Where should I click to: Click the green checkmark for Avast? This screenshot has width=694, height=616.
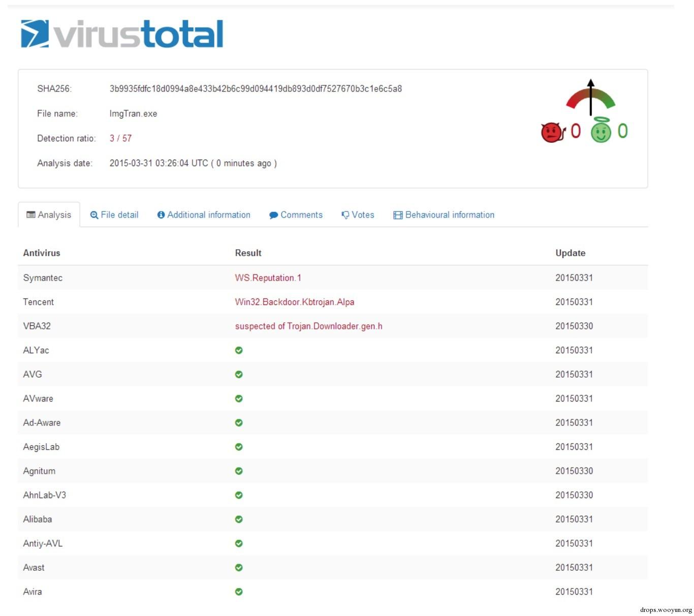pos(239,567)
